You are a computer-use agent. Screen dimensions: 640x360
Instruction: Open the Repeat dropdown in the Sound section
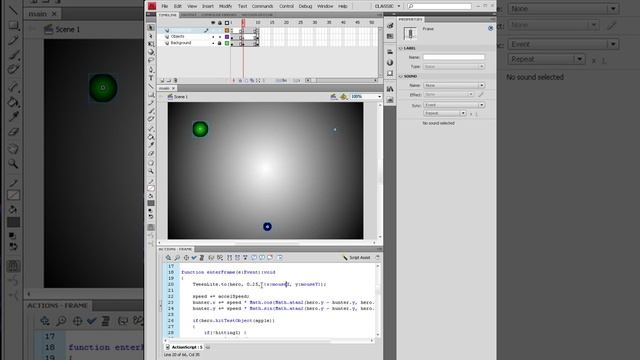(x=445, y=113)
